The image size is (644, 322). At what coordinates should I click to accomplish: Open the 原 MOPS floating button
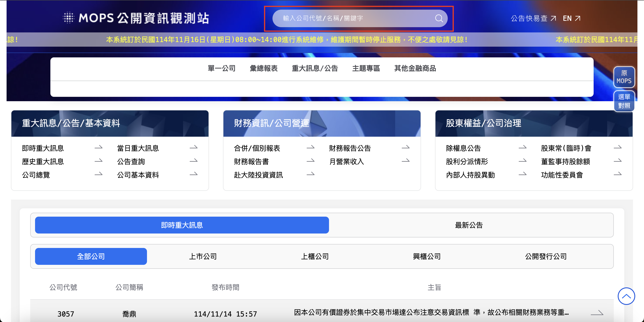tap(624, 77)
